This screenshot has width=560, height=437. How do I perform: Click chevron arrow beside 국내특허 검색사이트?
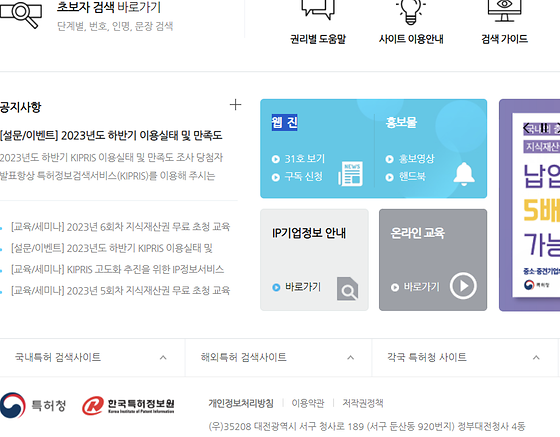(163, 357)
